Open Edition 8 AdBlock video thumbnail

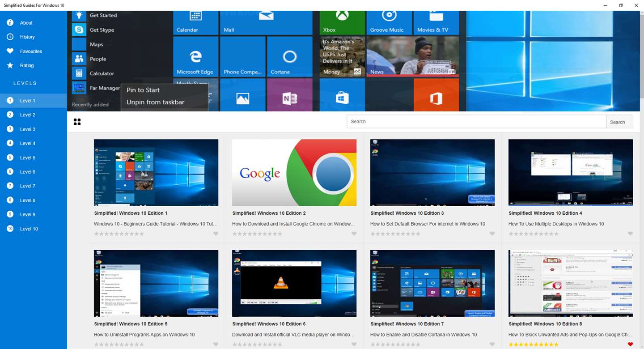tap(571, 283)
